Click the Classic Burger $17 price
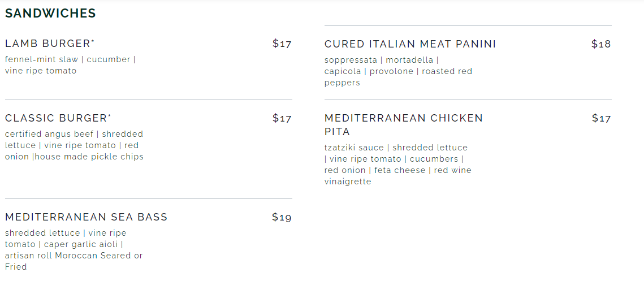Image resolution: width=644 pixels, height=281 pixels. (x=282, y=118)
